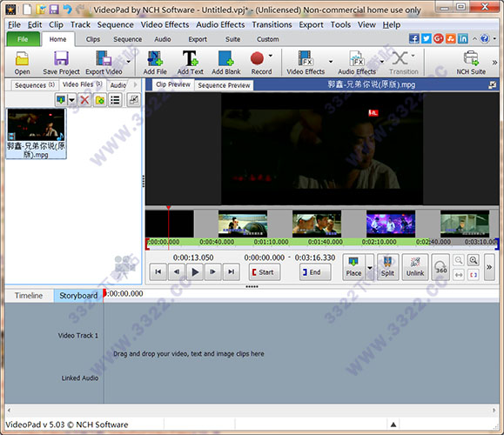Go to start of clip
Image resolution: width=504 pixels, height=435 pixels.
pyautogui.click(x=158, y=272)
